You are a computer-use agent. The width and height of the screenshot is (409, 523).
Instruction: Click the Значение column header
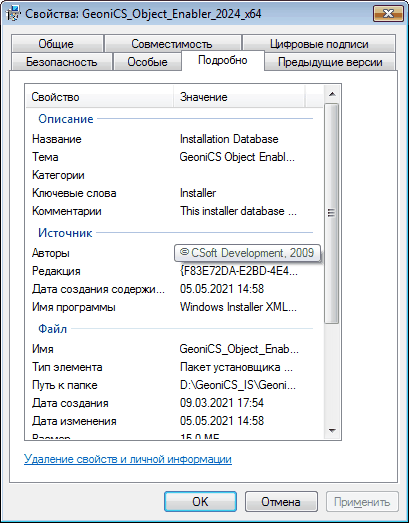(x=239, y=97)
